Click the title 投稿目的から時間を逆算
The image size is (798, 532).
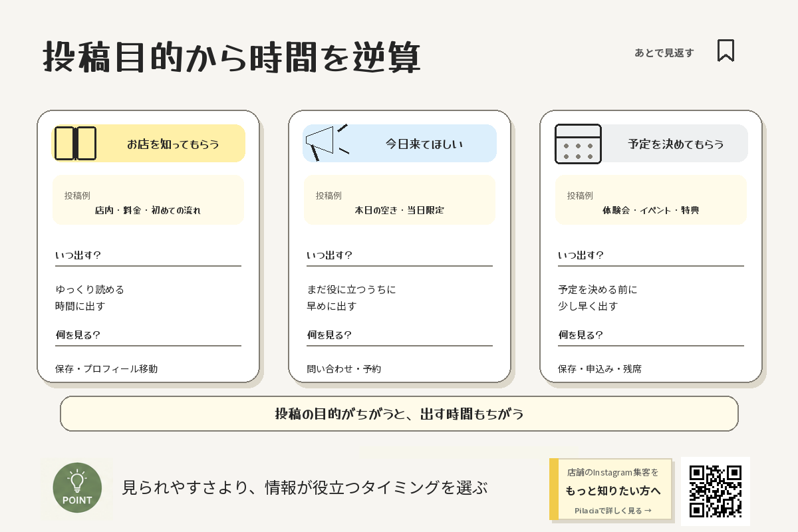tap(232, 58)
